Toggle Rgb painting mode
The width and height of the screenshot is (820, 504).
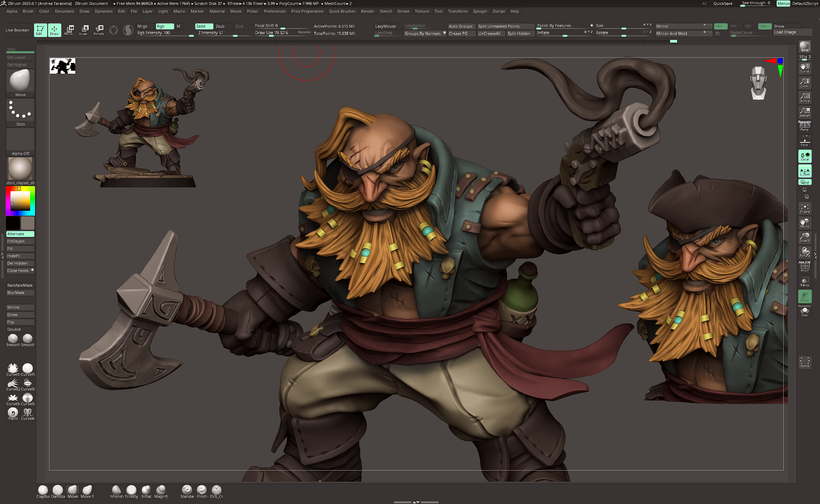point(164,26)
